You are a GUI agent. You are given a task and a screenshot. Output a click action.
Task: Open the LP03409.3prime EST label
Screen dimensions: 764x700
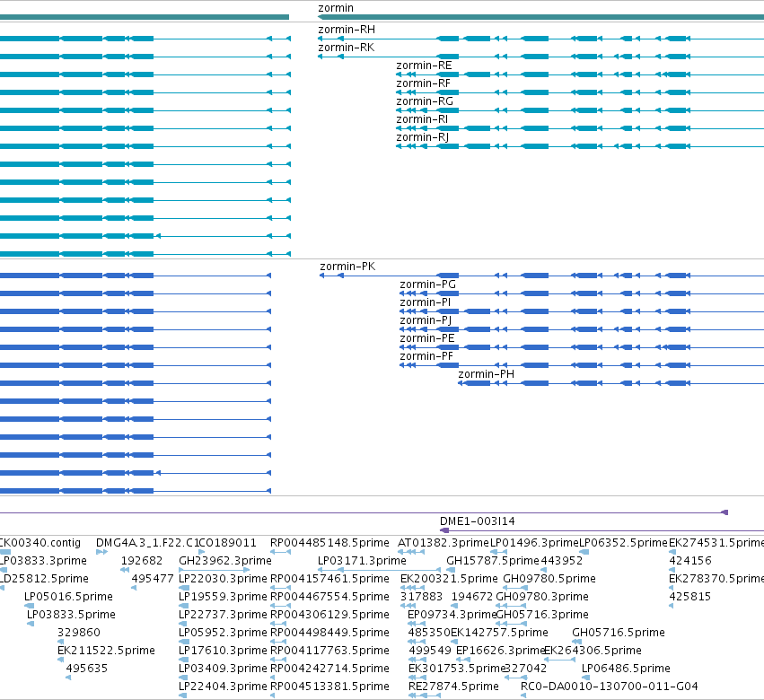[224, 669]
